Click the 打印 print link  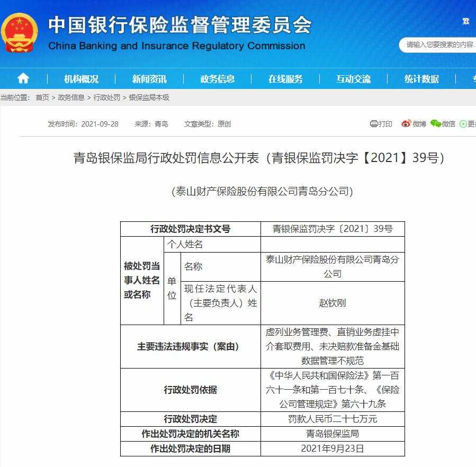click(x=385, y=124)
